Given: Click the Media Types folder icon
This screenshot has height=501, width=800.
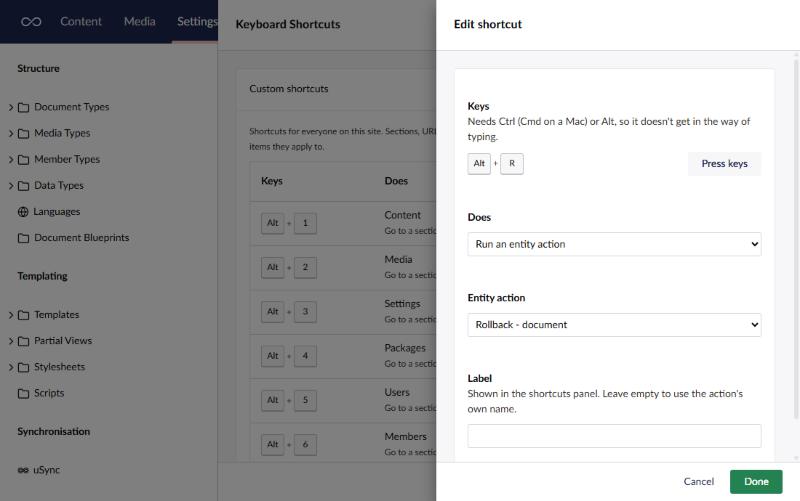Looking at the screenshot, I should (x=23, y=133).
